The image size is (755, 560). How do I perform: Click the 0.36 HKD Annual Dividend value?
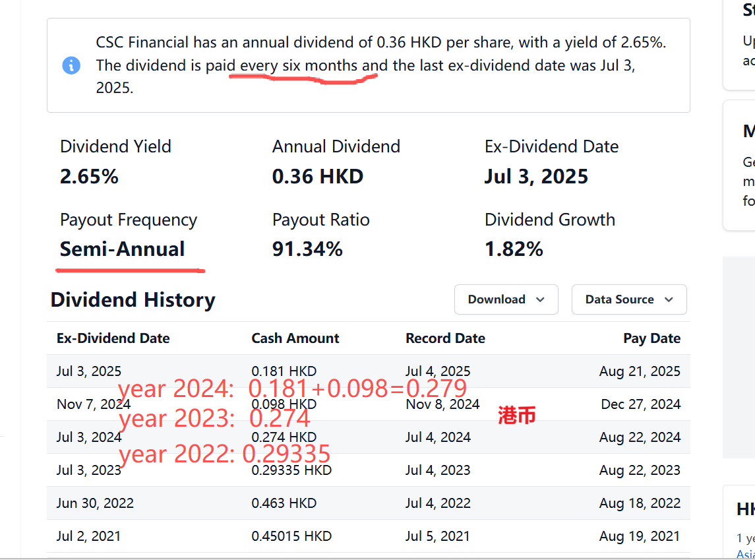(317, 177)
